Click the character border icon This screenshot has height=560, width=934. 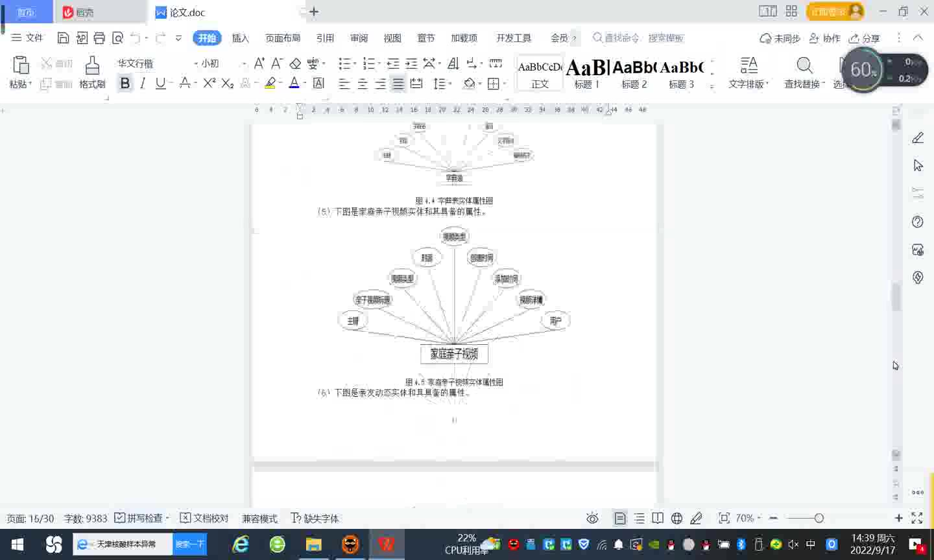click(318, 83)
